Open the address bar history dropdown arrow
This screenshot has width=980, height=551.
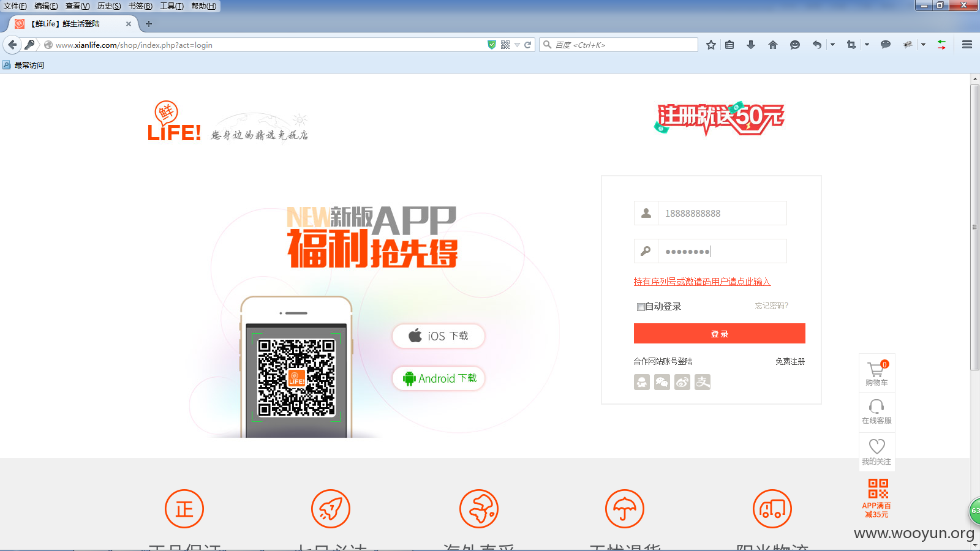tap(517, 45)
